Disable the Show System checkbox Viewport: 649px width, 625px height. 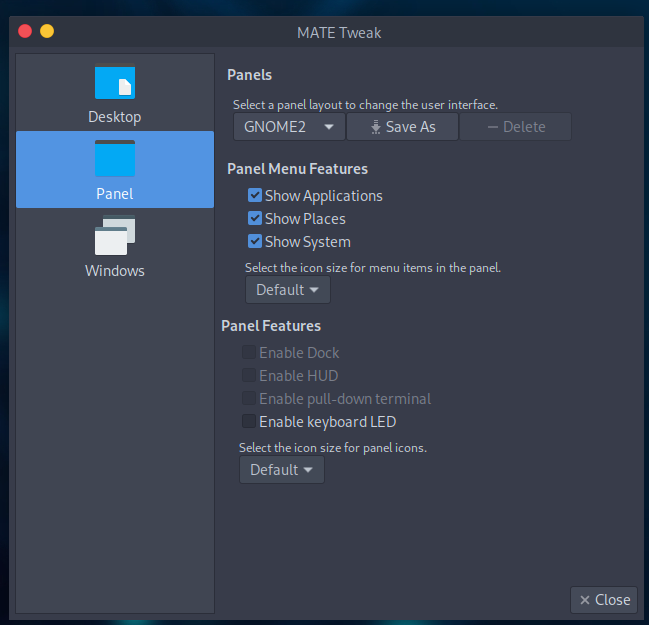tap(255, 241)
